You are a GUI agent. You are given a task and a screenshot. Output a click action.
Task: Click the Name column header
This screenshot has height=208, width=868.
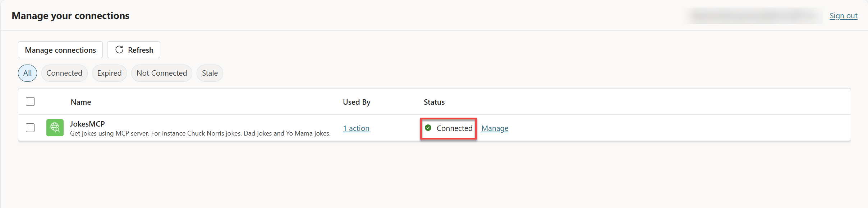point(81,102)
